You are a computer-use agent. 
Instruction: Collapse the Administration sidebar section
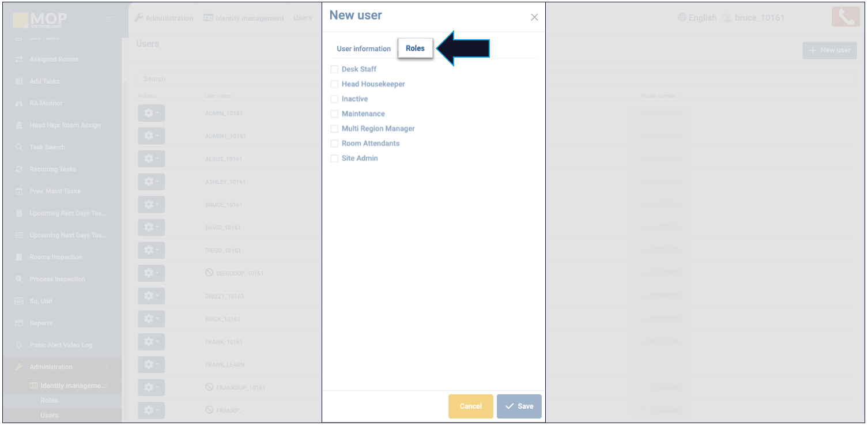click(x=105, y=367)
